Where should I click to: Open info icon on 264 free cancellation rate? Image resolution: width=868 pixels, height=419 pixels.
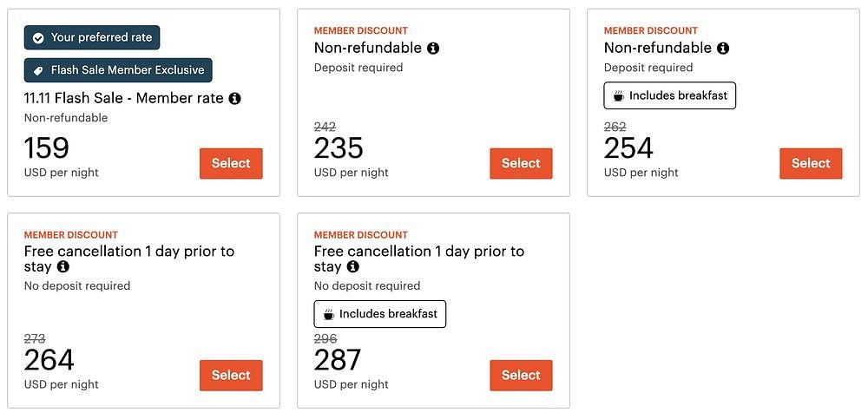pos(63,267)
